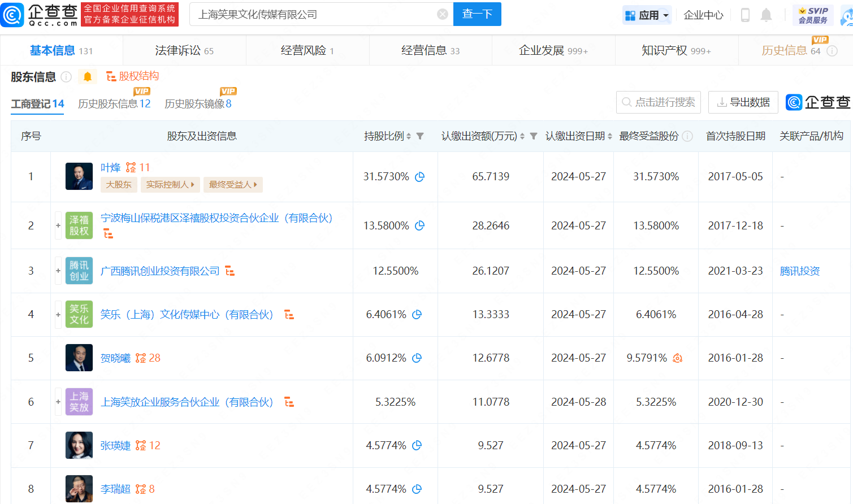Switch to 法律诉讼 tab
The width and height of the screenshot is (853, 504).
[x=184, y=51]
